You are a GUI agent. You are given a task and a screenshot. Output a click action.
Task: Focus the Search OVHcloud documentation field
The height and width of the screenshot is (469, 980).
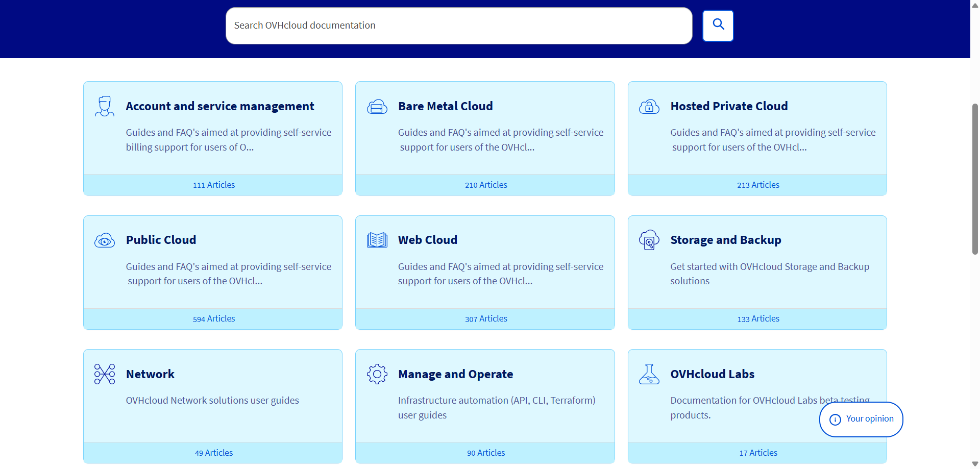click(459, 26)
